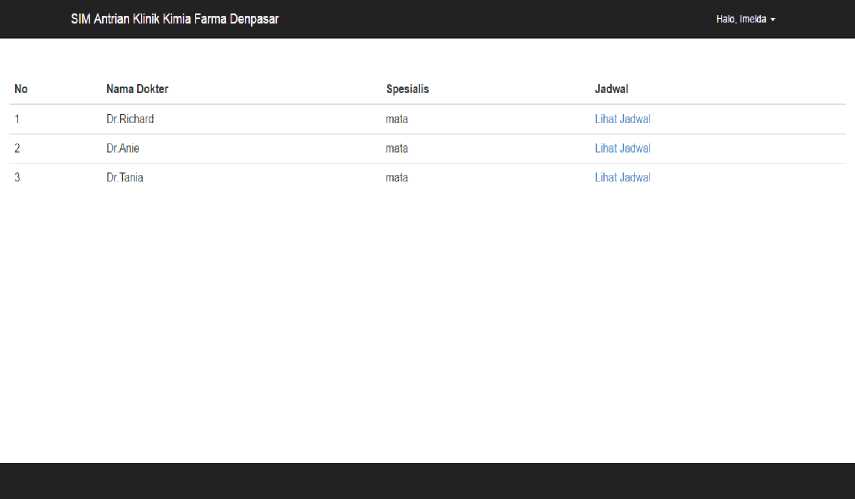
Task: Click Lihat Jadwal in Dr.Tania's row
Action: pos(622,178)
